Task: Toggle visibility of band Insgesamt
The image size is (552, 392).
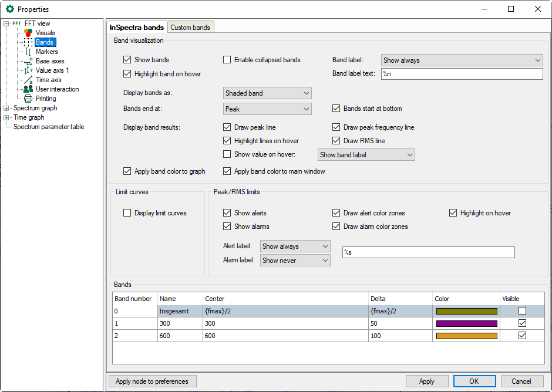Action: (x=522, y=311)
